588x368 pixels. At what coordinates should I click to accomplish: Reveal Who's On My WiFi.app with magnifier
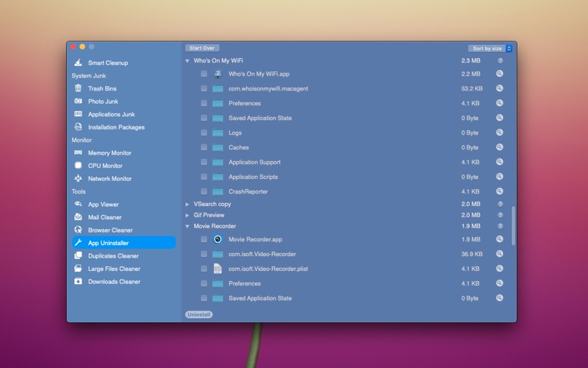coord(500,74)
